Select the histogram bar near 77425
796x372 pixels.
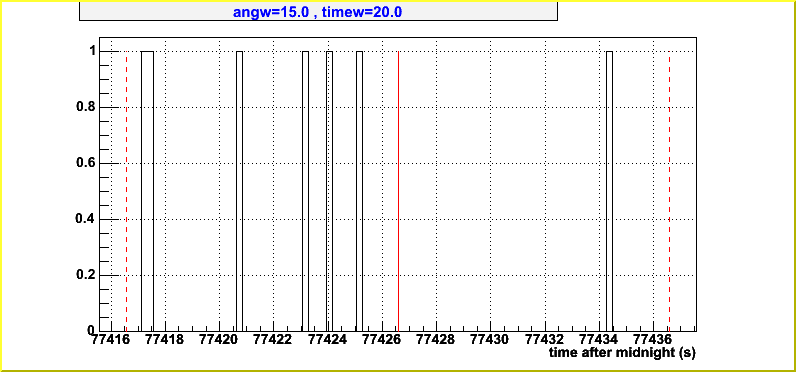(359, 191)
